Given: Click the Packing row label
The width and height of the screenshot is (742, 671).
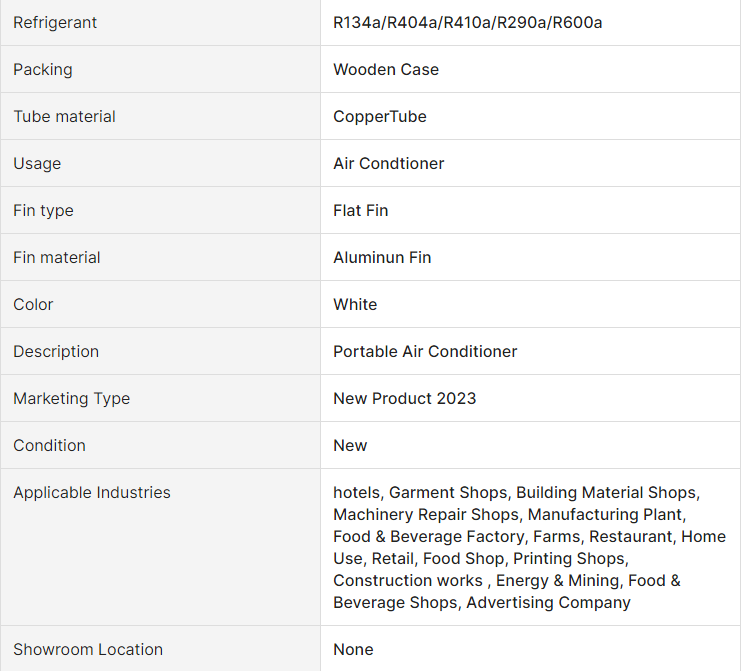Looking at the screenshot, I should [x=43, y=70].
